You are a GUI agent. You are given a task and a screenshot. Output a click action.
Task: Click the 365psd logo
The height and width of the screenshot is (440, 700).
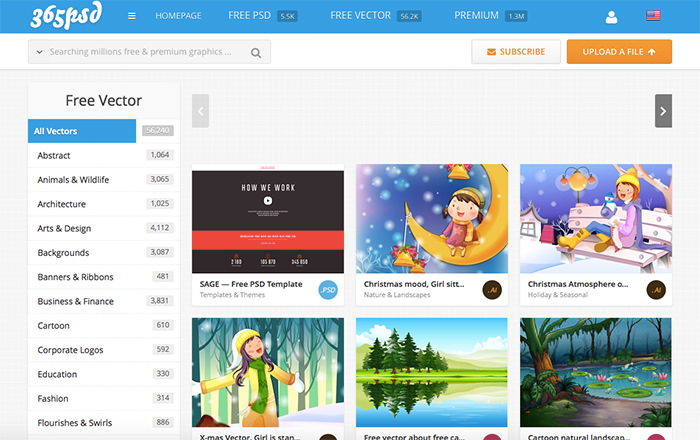point(66,16)
